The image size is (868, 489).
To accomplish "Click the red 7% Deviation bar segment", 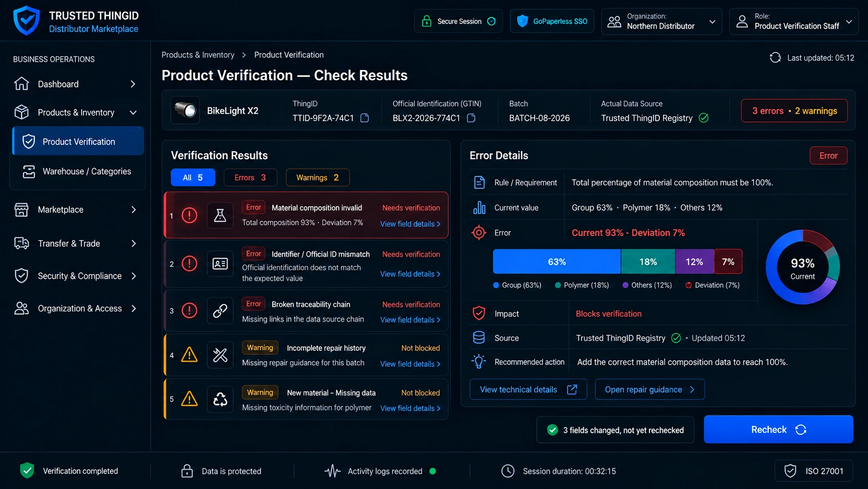I will click(x=728, y=261).
